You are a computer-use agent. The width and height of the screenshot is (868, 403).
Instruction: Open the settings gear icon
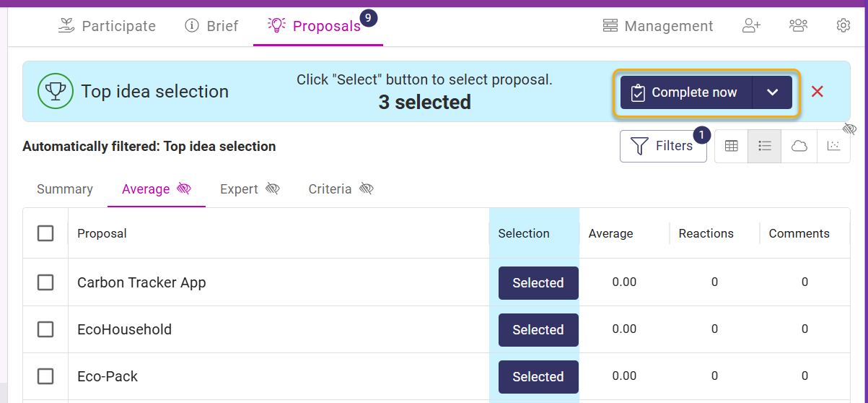tap(843, 26)
